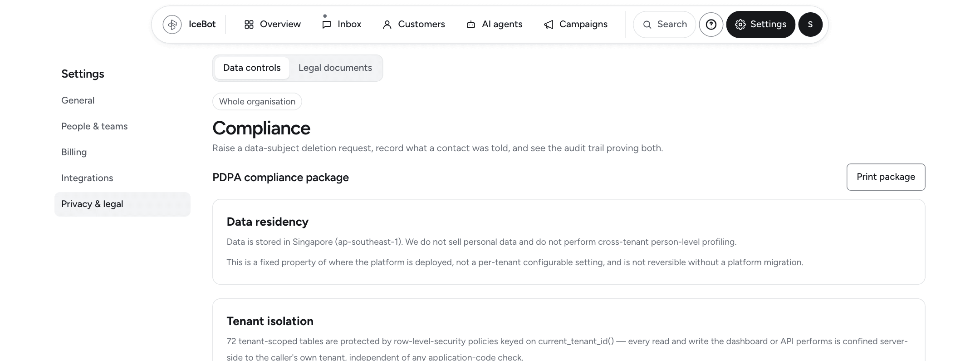Open the help question-mark icon
The width and height of the screenshot is (980, 361).
point(711,25)
